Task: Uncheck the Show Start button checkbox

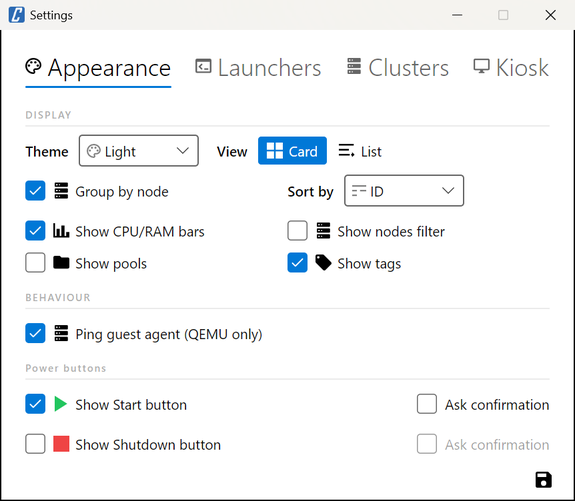Action: pyautogui.click(x=35, y=404)
